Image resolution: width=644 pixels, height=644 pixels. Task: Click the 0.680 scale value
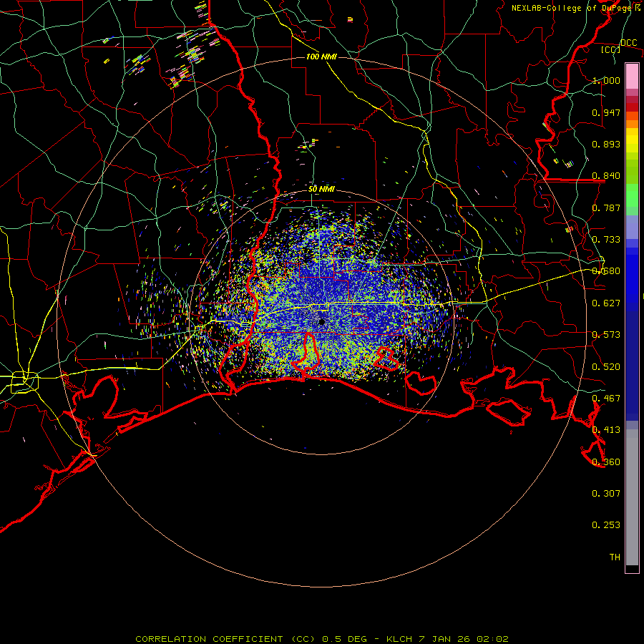click(x=606, y=271)
